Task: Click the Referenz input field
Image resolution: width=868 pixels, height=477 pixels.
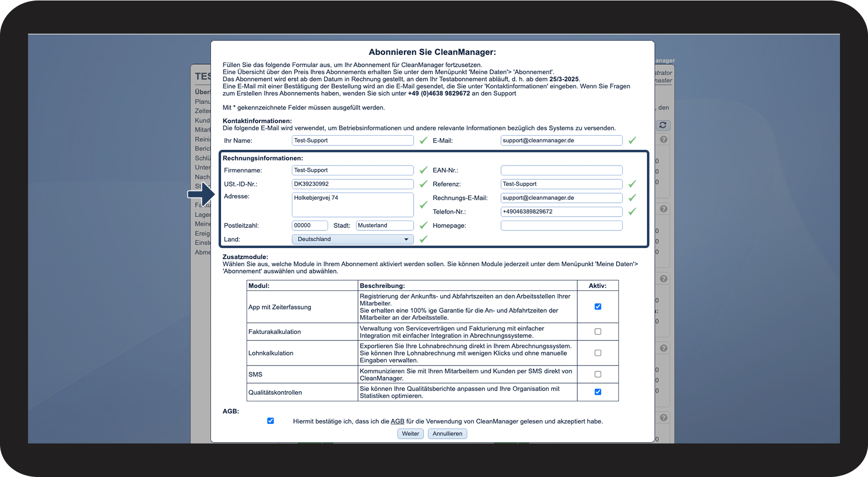Action: 561,184
